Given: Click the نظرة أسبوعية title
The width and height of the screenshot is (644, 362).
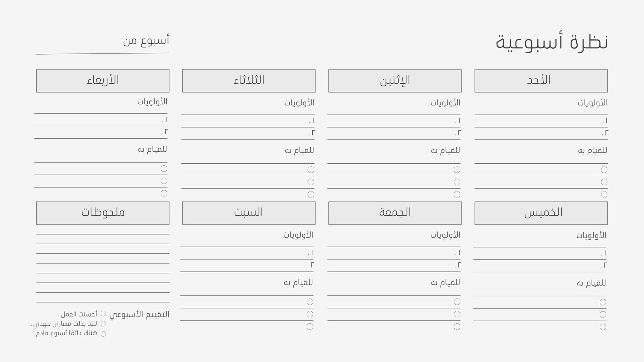Looking at the screenshot, I should click(551, 42).
